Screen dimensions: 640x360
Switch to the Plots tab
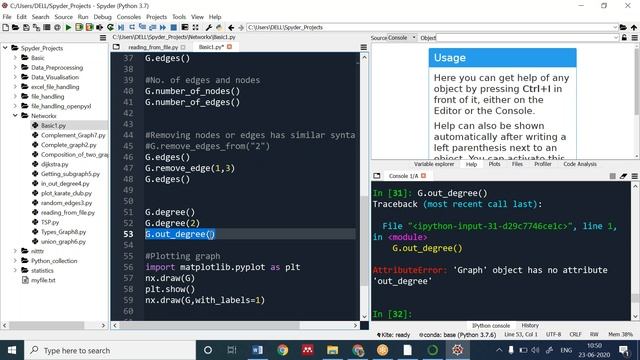coord(494,164)
